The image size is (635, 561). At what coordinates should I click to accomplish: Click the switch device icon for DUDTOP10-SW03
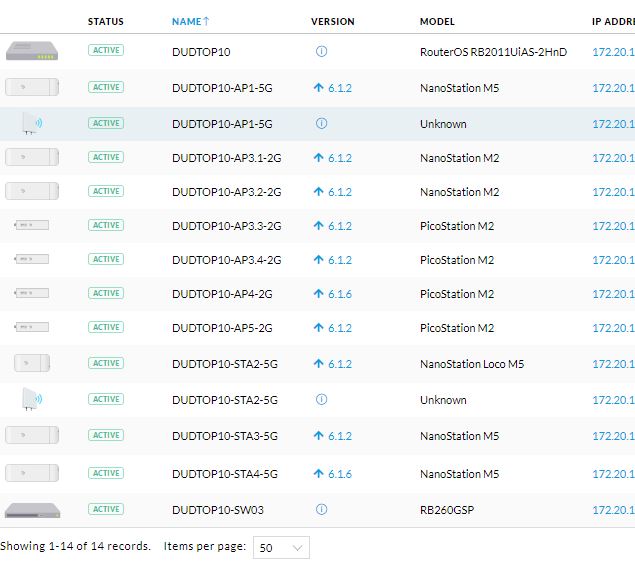[x=32, y=510]
